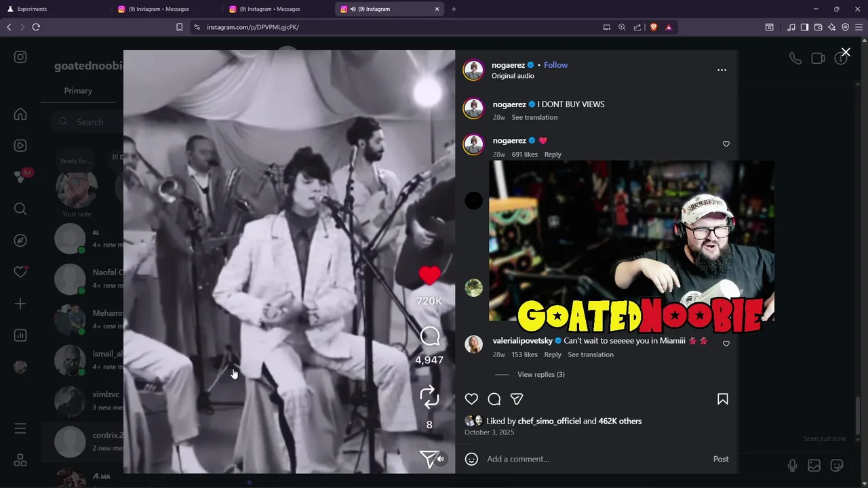Viewport: 868px width, 488px height.
Task: Open nogaerez profile from post header username
Action: point(508,65)
